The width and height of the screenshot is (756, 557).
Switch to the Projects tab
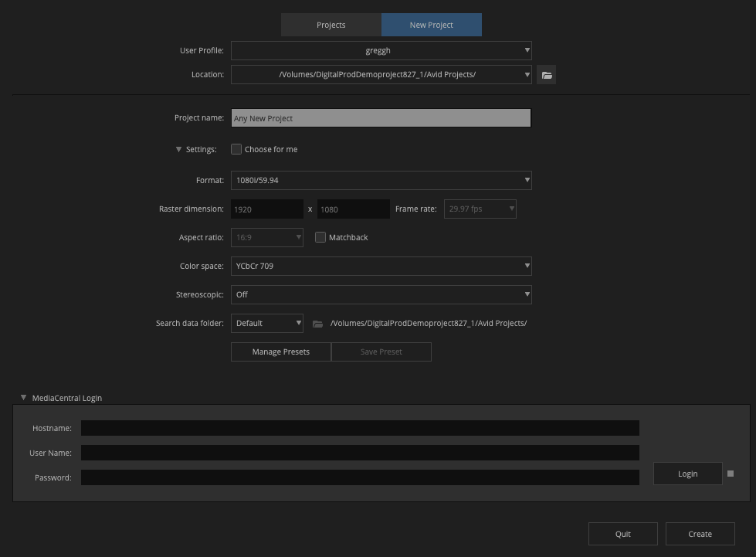331,25
